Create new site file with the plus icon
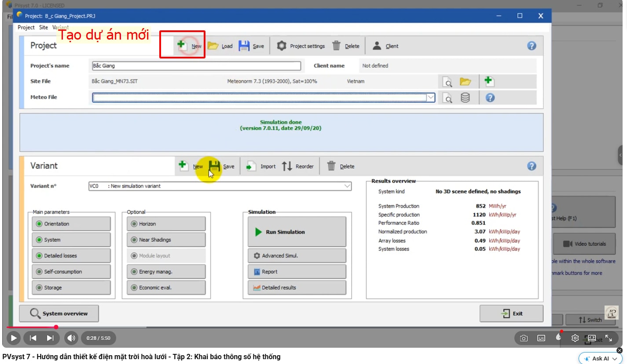 489,81
